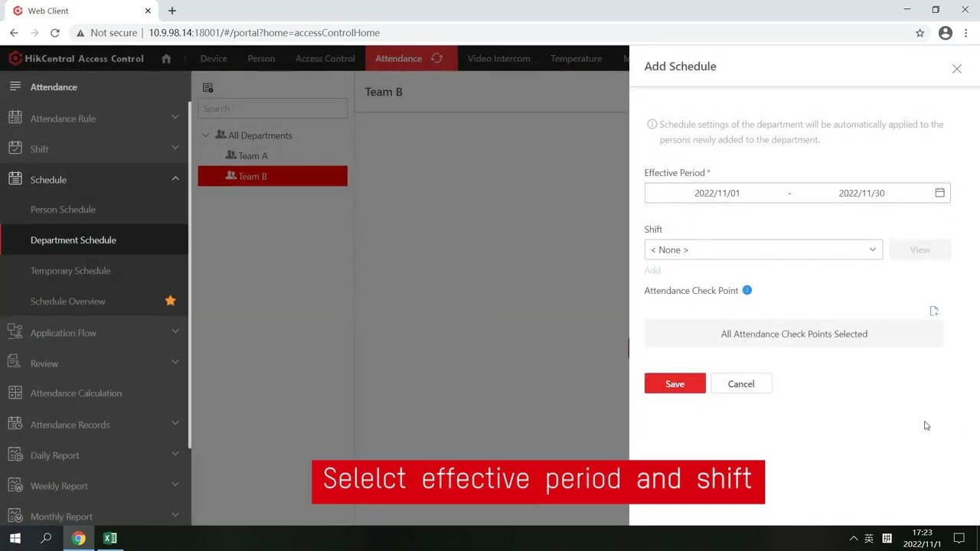Open the Effective Period calendar icon
The width and height of the screenshot is (980, 551).
[939, 193]
